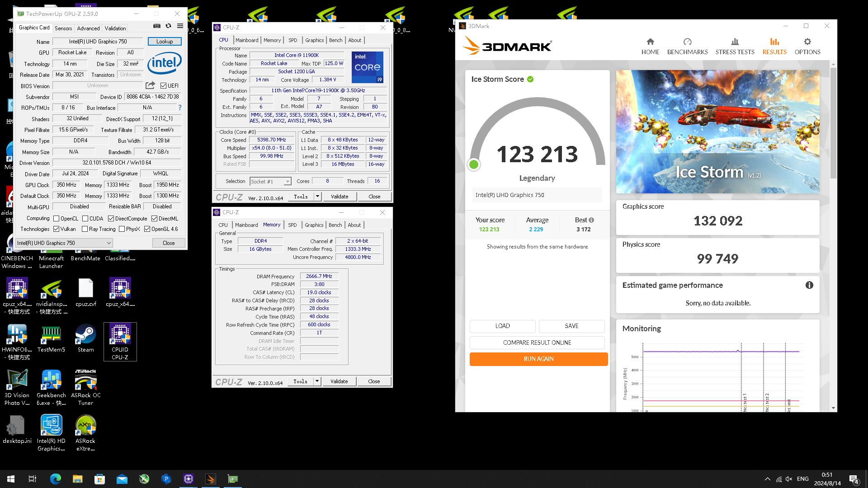The height and width of the screenshot is (488, 868).
Task: Toggle the OpenCL checkbox
Action: [x=57, y=219]
